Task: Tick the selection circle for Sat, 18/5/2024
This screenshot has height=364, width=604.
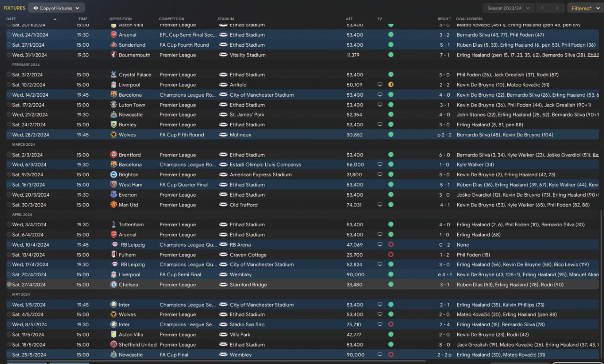Action: point(9,345)
